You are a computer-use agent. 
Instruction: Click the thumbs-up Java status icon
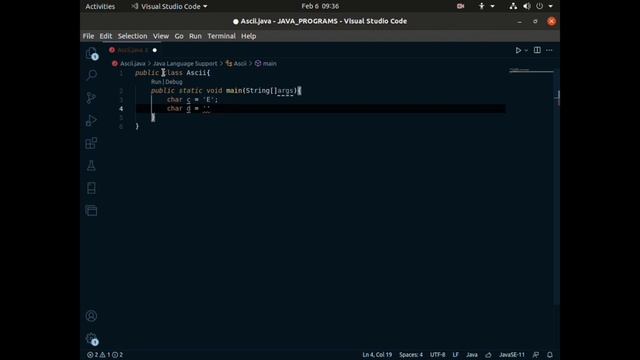click(x=488, y=355)
